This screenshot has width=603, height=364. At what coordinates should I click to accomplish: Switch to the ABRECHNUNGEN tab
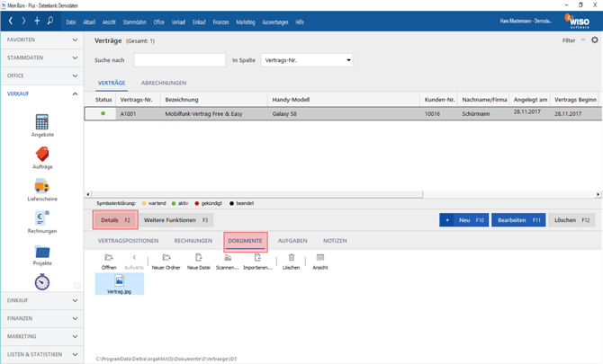click(x=163, y=83)
